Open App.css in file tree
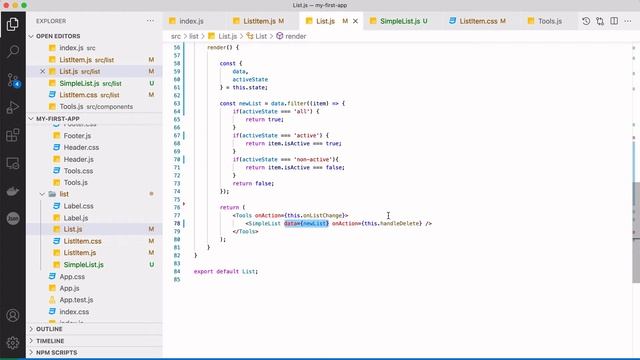The image size is (640, 360). click(x=72, y=277)
